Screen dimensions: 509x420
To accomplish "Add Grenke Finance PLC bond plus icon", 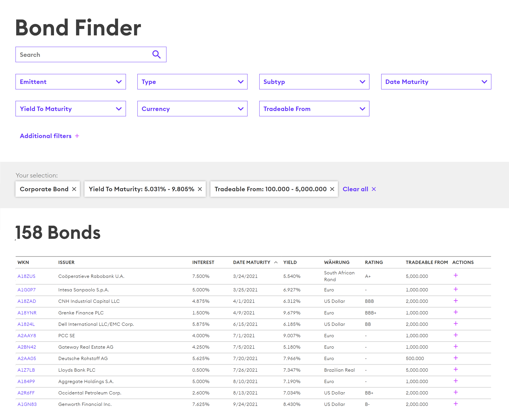I will pos(456,312).
